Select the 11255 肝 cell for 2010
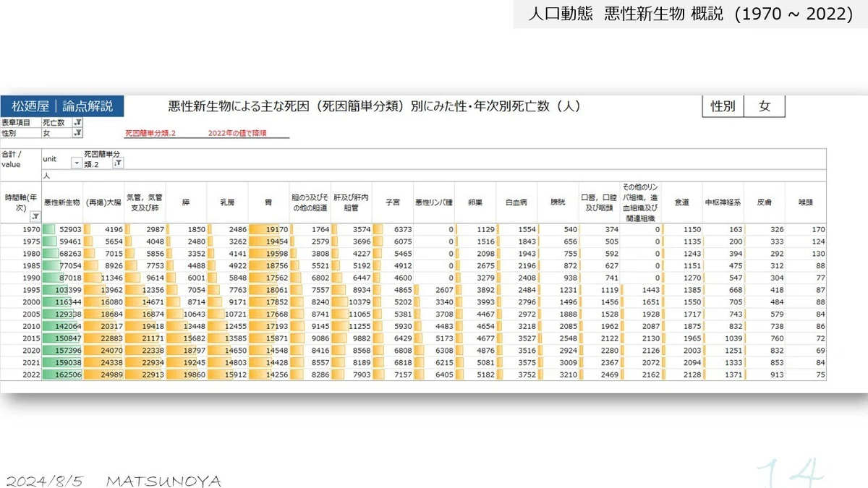Screen dimensions: 868x488 pyautogui.click(x=352, y=327)
